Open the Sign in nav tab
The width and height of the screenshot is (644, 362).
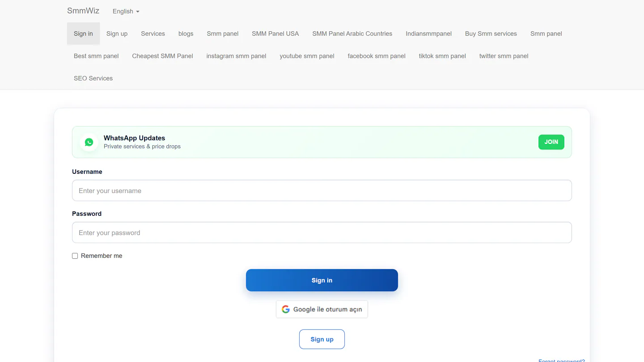pos(83,34)
